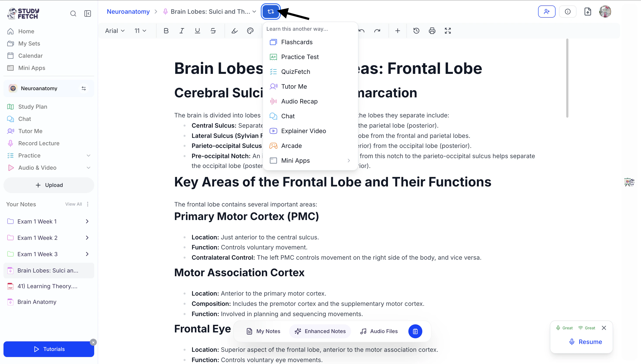Click the highlighter pen icon
The image size is (641, 364).
234,31
